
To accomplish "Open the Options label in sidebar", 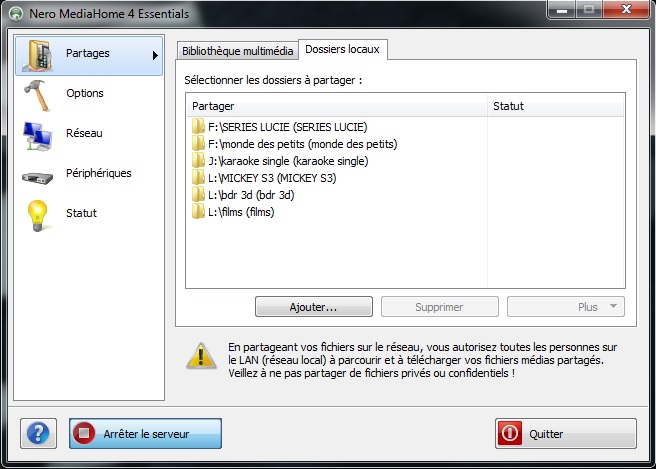I will click(85, 93).
